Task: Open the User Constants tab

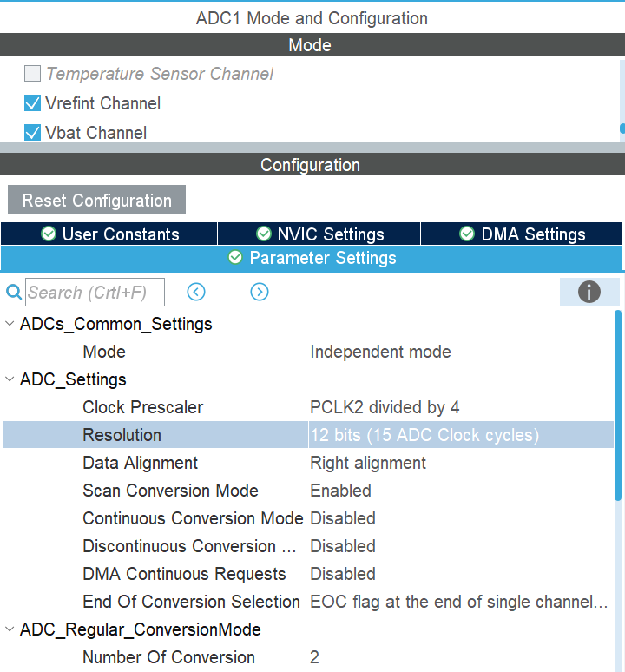Action: pyautogui.click(x=109, y=234)
